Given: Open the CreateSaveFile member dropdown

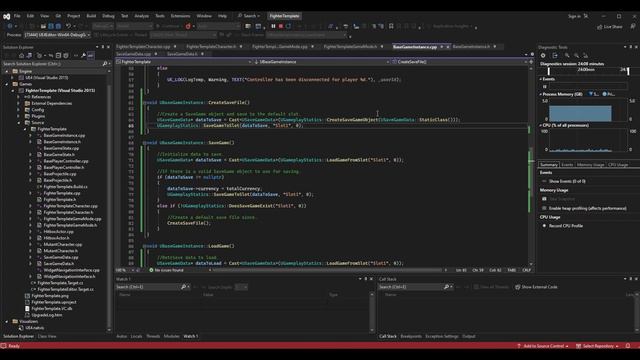Looking at the screenshot, I should pyautogui.click(x=460, y=62).
